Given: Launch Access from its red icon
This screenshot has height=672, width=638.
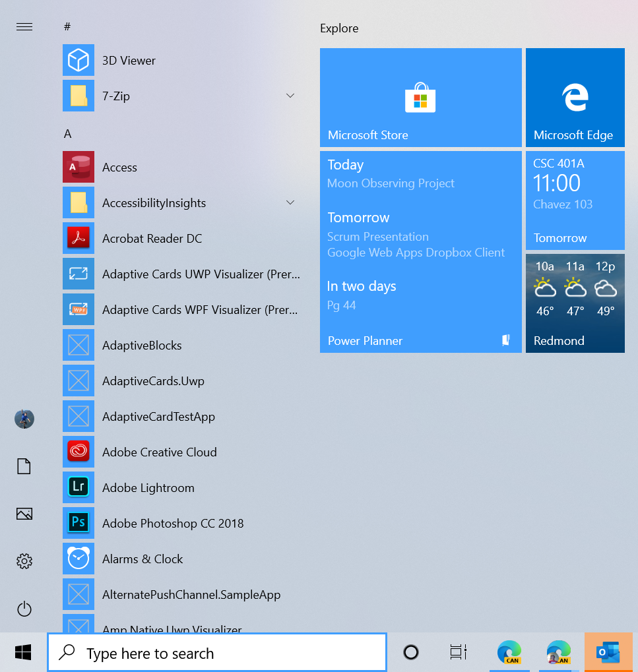Looking at the screenshot, I should [x=79, y=167].
